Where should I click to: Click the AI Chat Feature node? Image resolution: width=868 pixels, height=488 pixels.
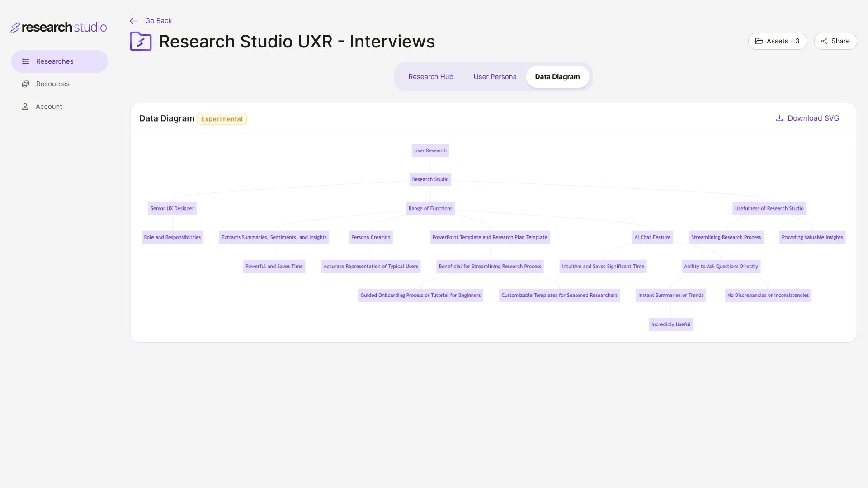coord(652,237)
